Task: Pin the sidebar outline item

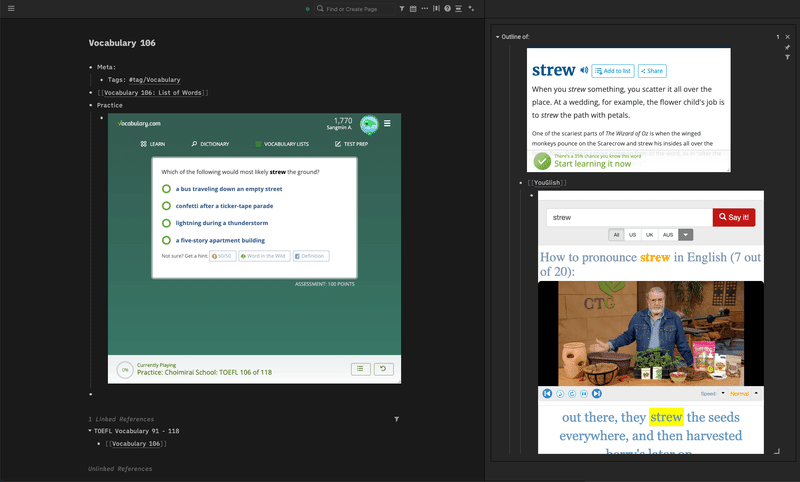Action: tap(787, 47)
